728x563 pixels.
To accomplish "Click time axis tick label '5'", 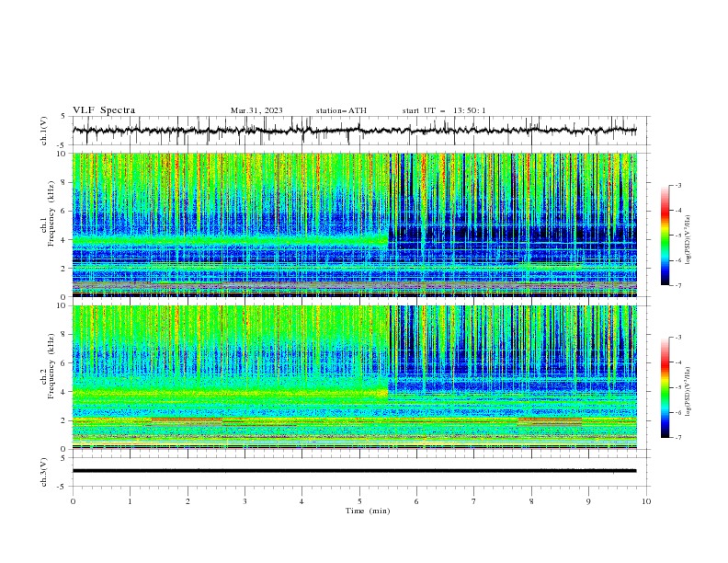I will [359, 501].
